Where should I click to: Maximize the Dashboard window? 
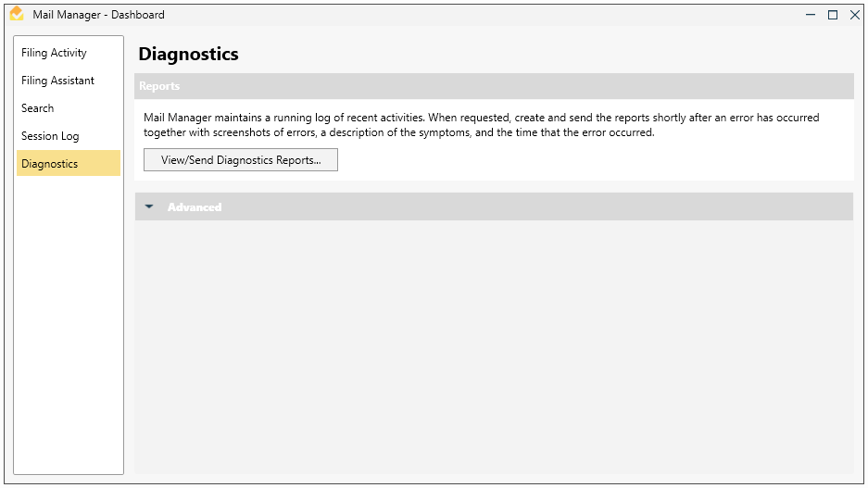pyautogui.click(x=833, y=15)
